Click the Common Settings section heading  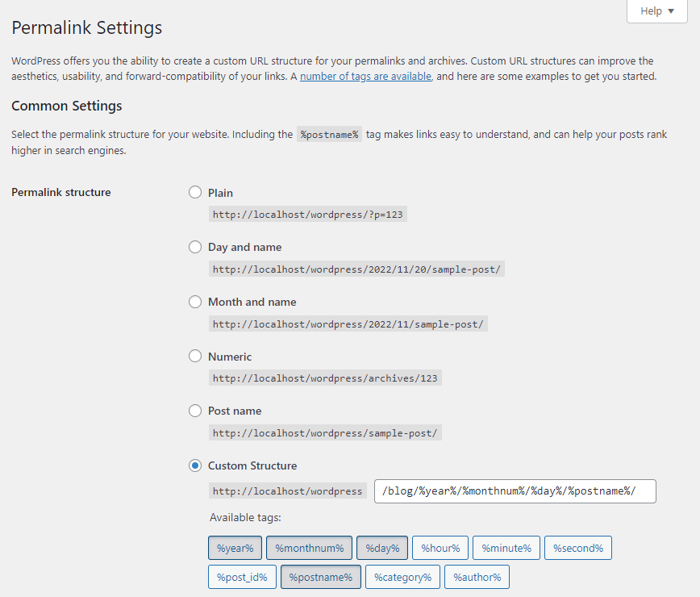[67, 106]
